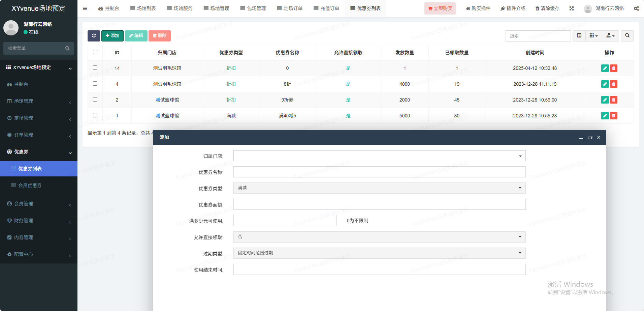The height and width of the screenshot is (311, 644).
Task: Open the 过期类型 dropdown in the form
Action: point(379,253)
